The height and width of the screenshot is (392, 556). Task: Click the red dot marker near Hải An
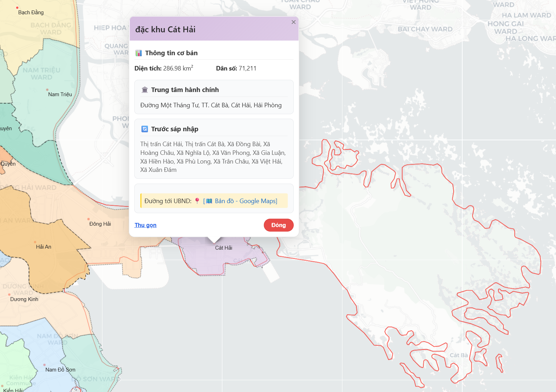click(x=35, y=242)
